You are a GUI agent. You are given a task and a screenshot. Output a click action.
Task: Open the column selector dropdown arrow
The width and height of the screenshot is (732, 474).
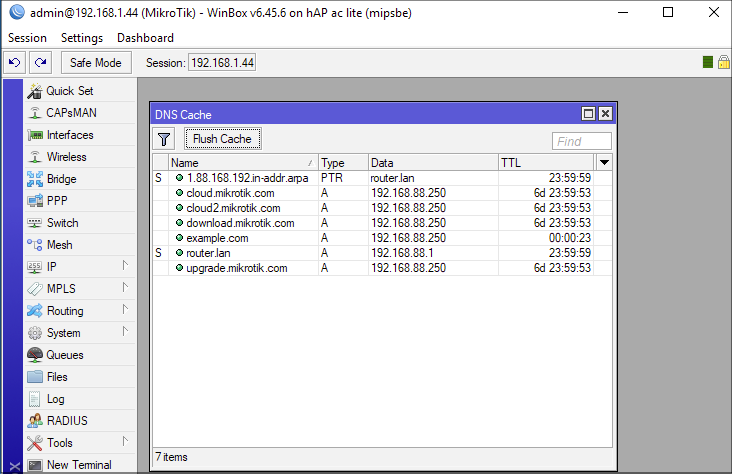[604, 163]
